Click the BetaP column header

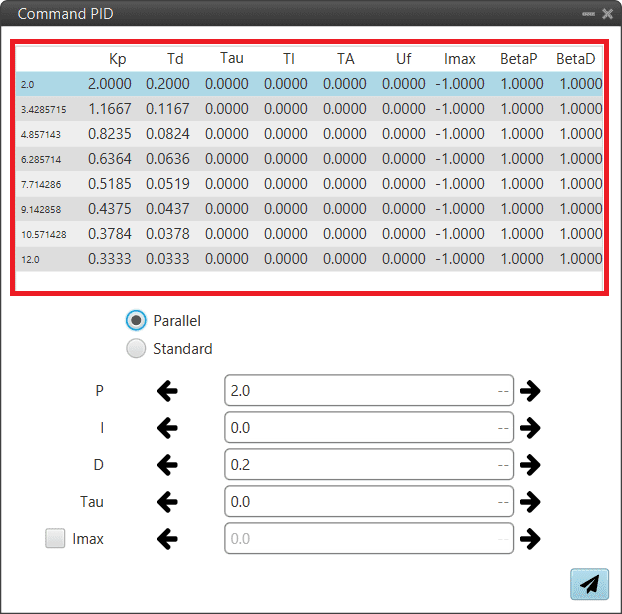(518, 59)
